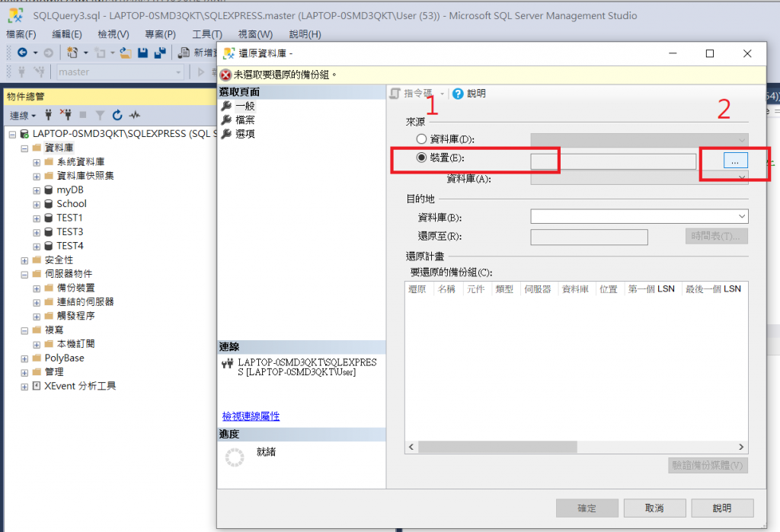Click the 裝置(E) path text field

pyautogui.click(x=613, y=161)
